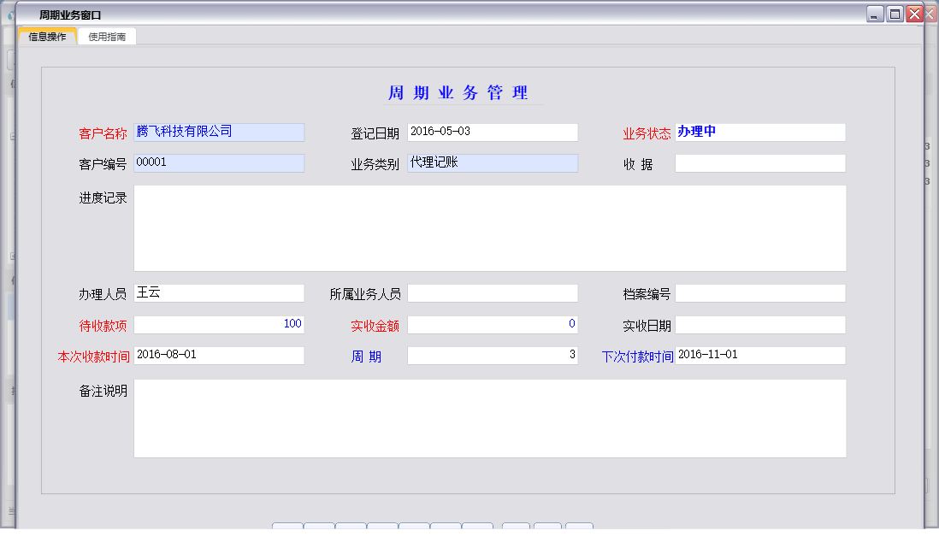Image resolution: width=939 pixels, height=560 pixels.
Task: Click the first button in the bottom row
Action: click(286, 528)
